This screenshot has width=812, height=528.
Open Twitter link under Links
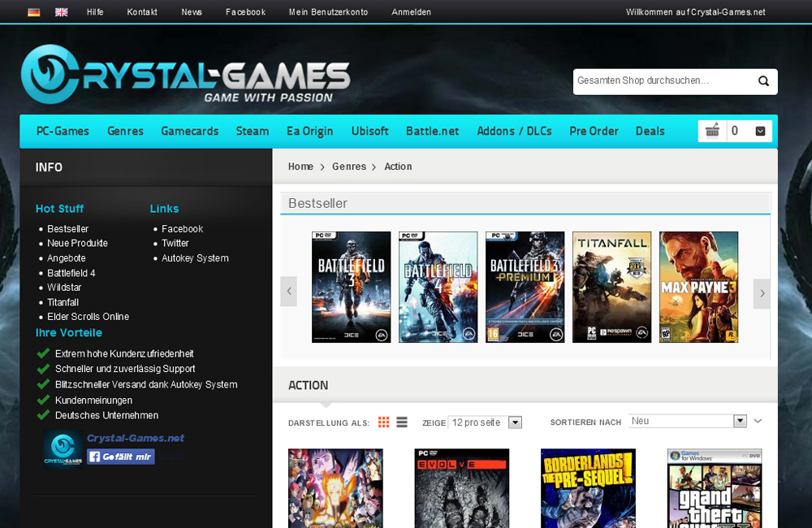(175, 243)
